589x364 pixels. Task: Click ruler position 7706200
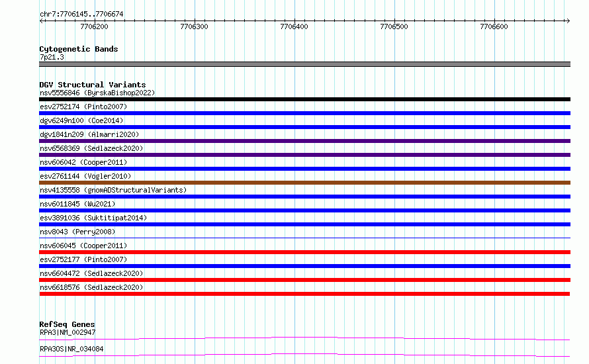click(94, 26)
